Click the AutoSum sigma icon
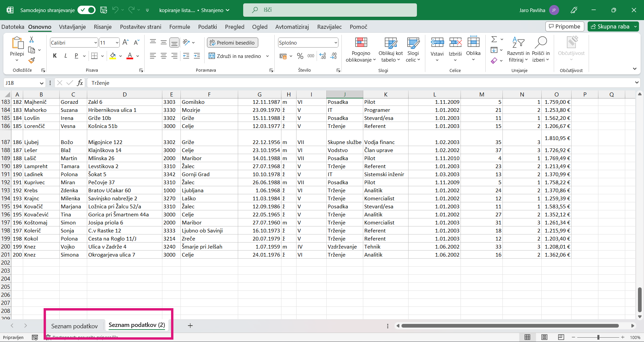This screenshot has width=644, height=342. pyautogui.click(x=494, y=39)
